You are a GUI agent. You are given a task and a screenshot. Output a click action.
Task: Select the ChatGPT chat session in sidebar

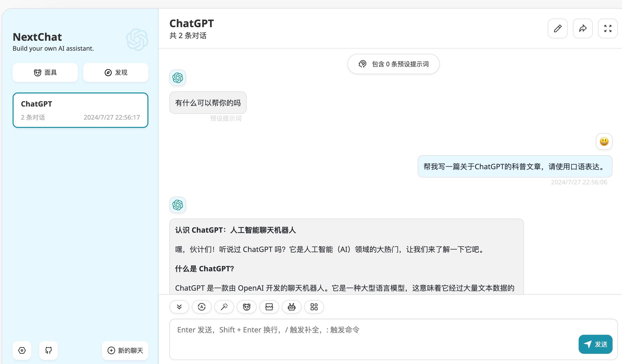[80, 110]
